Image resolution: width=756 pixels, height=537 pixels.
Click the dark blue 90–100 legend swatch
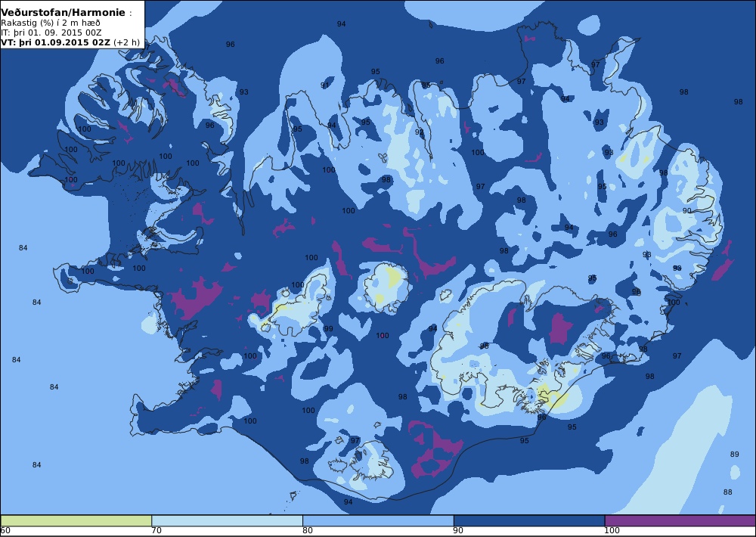pyautogui.click(x=529, y=520)
